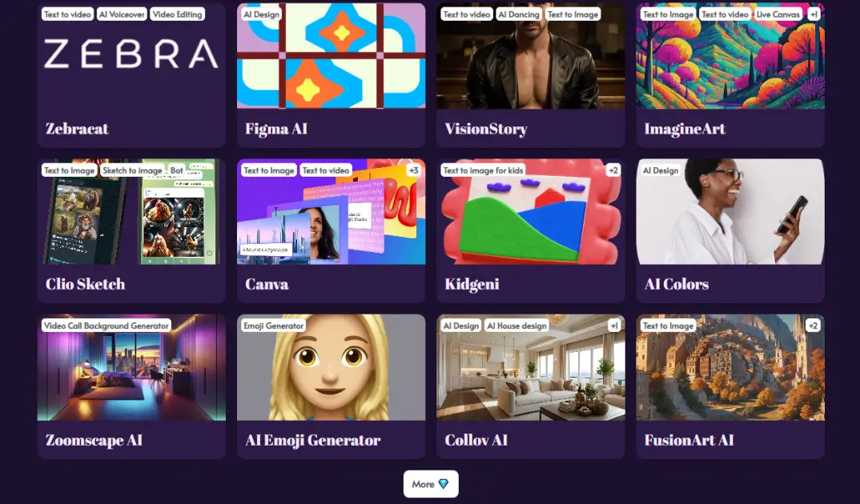Expand the +1 tags on ImagineArt card
The image size is (860, 504).
pyautogui.click(x=814, y=14)
